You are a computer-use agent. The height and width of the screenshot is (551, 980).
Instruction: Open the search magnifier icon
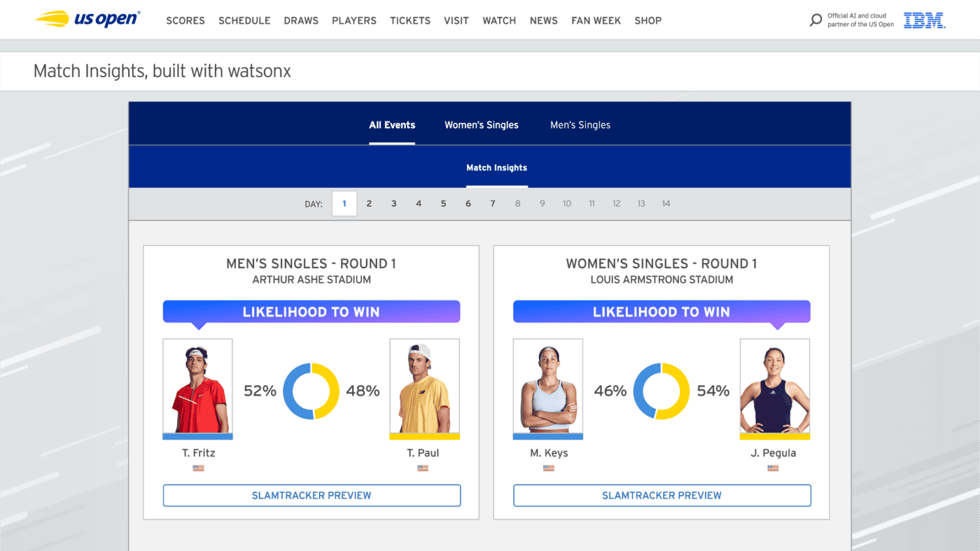[815, 20]
